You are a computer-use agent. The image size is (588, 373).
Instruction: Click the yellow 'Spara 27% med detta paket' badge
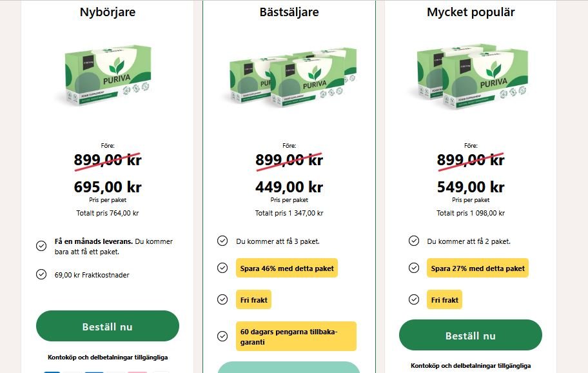pyautogui.click(x=478, y=268)
